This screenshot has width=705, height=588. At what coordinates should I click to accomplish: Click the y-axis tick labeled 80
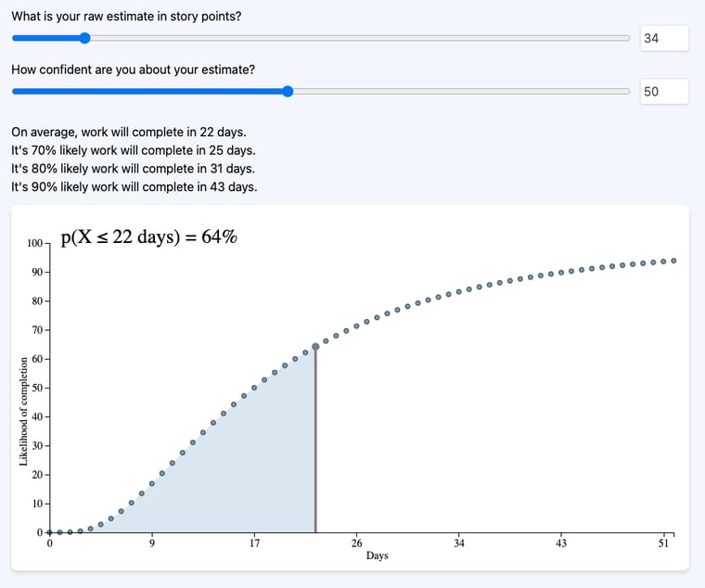click(x=37, y=301)
